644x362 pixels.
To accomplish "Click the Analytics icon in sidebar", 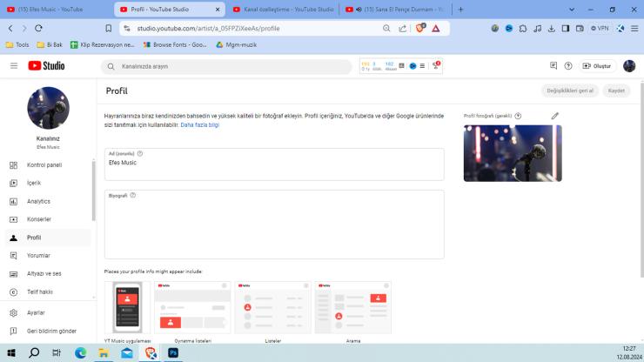I will tap(13, 201).
